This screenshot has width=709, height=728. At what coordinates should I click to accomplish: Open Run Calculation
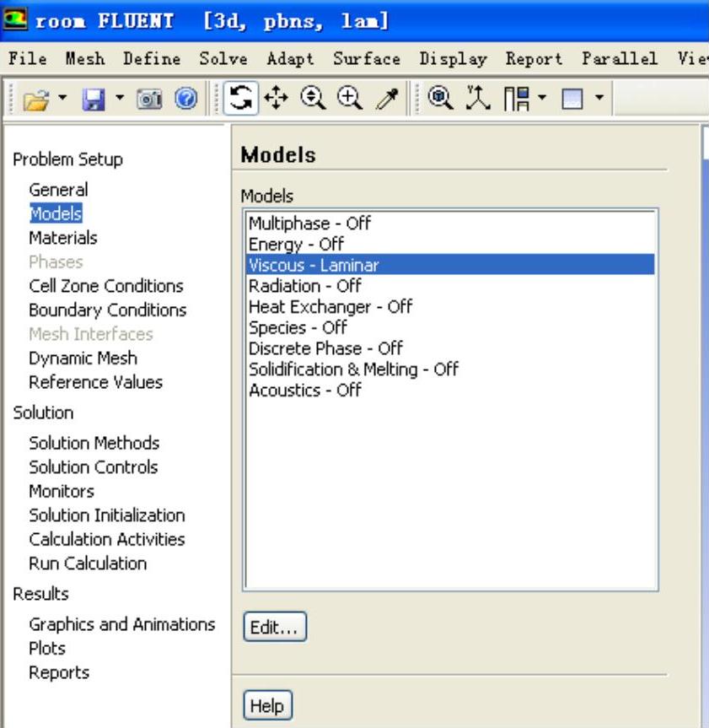pyautogui.click(x=88, y=564)
